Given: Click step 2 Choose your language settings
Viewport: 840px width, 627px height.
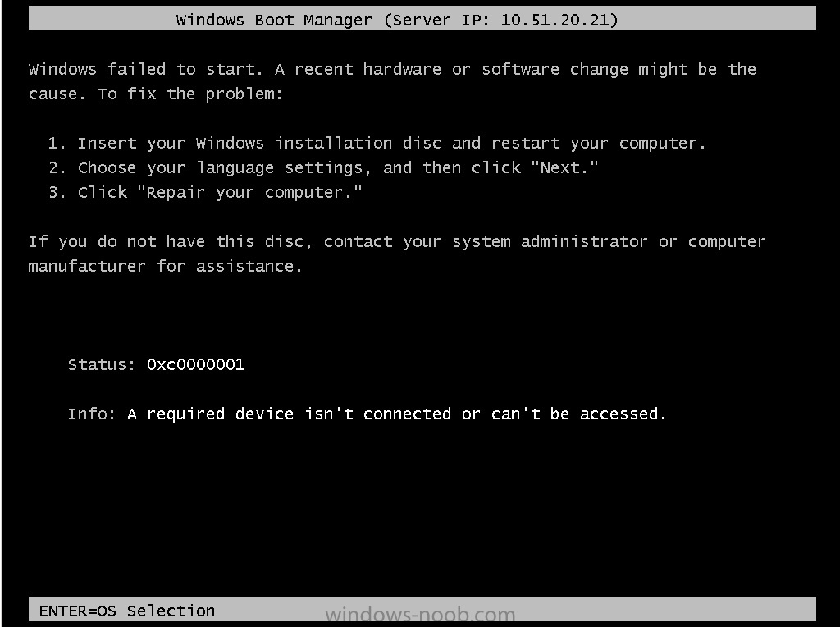Looking at the screenshot, I should (323, 167).
